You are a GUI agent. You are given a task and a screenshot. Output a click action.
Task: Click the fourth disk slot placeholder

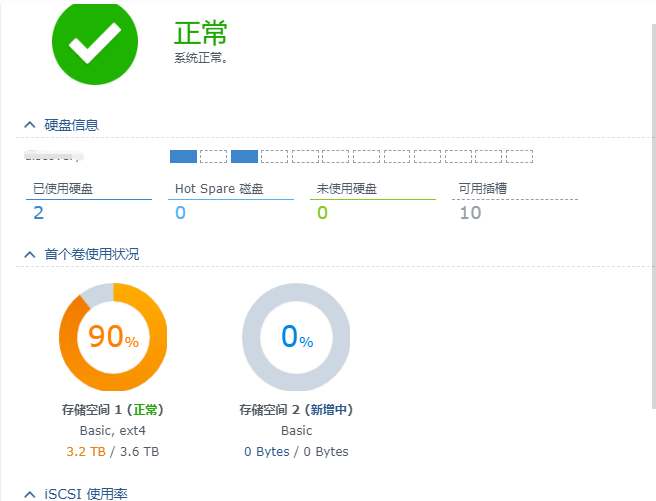pos(274,156)
